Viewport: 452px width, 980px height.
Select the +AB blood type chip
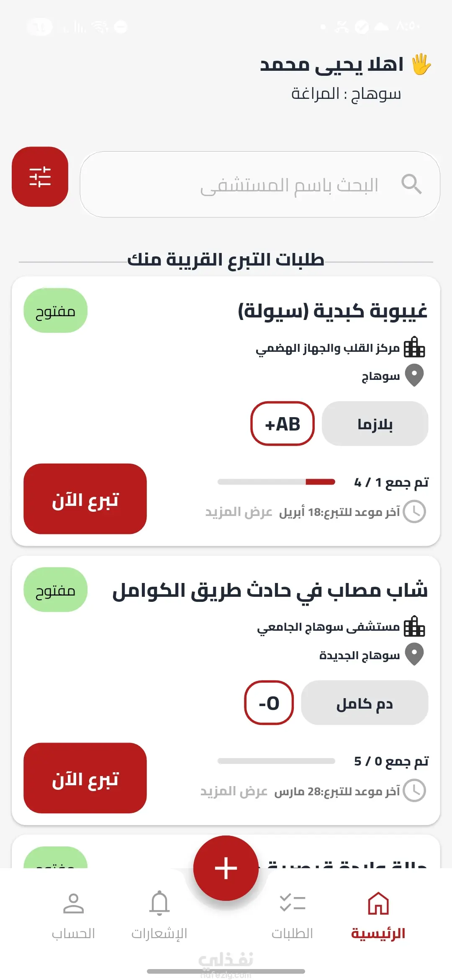(x=282, y=424)
